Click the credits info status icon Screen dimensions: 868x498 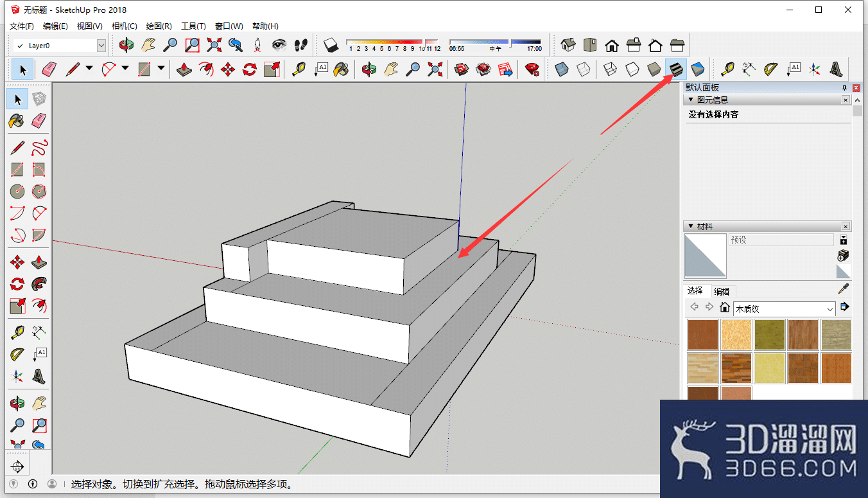point(33,484)
